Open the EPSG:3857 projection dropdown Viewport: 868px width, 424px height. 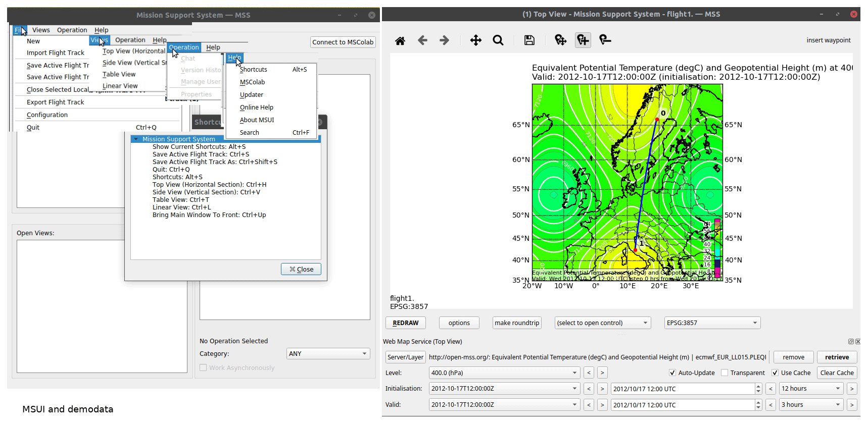(712, 323)
